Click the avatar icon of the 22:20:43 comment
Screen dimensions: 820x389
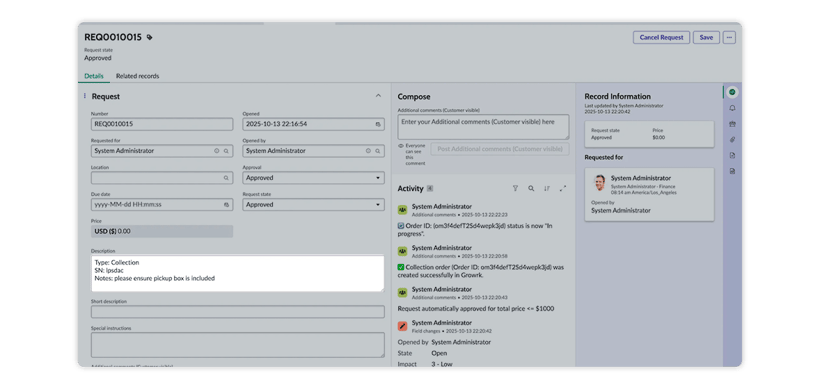click(402, 292)
